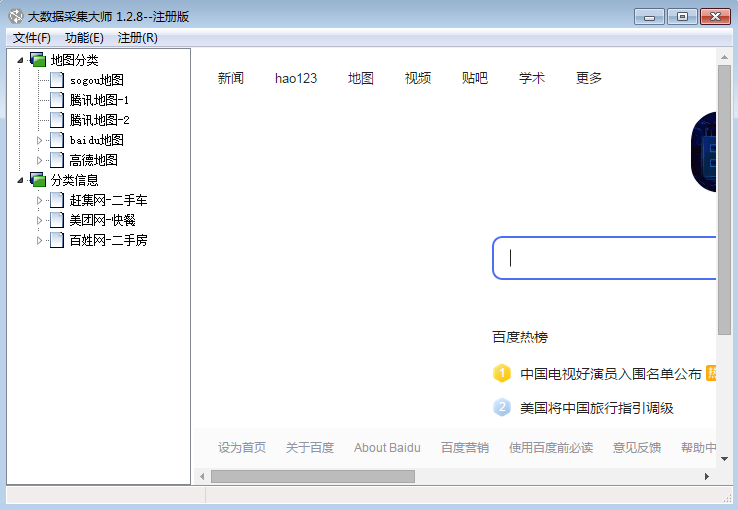Select 腾讯地图-1 in the tree
The width and height of the screenshot is (738, 510).
(x=99, y=100)
